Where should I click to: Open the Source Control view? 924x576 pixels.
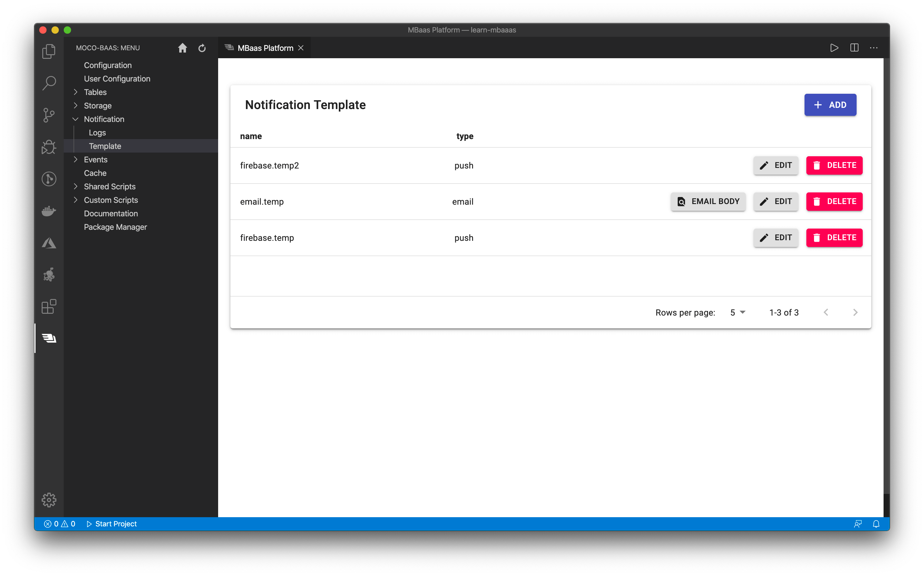pyautogui.click(x=49, y=115)
